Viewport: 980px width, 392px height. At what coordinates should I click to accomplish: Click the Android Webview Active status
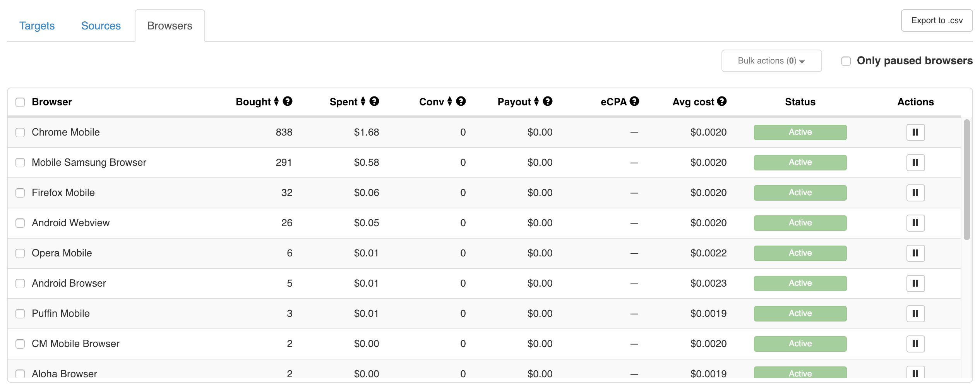pos(800,223)
